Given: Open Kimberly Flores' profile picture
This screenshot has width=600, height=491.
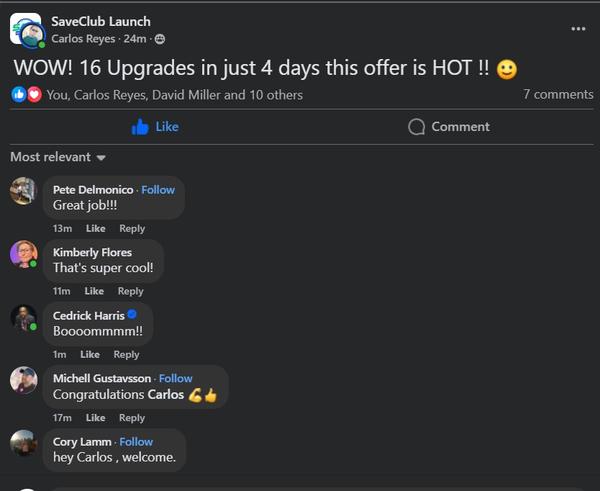Looking at the screenshot, I should coord(24,254).
